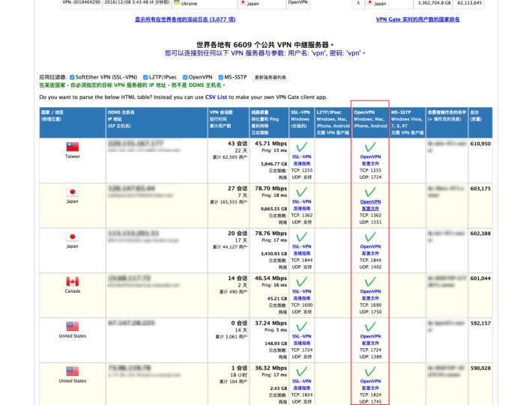Open SSL-VPN connect guide in 37.24 Mbps row
Screen dimensions: 532x405
coord(302,340)
